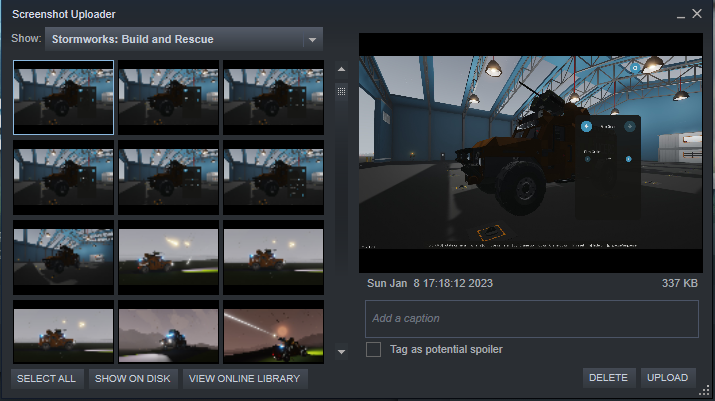
Task: Click the Select All button
Action: 47,379
